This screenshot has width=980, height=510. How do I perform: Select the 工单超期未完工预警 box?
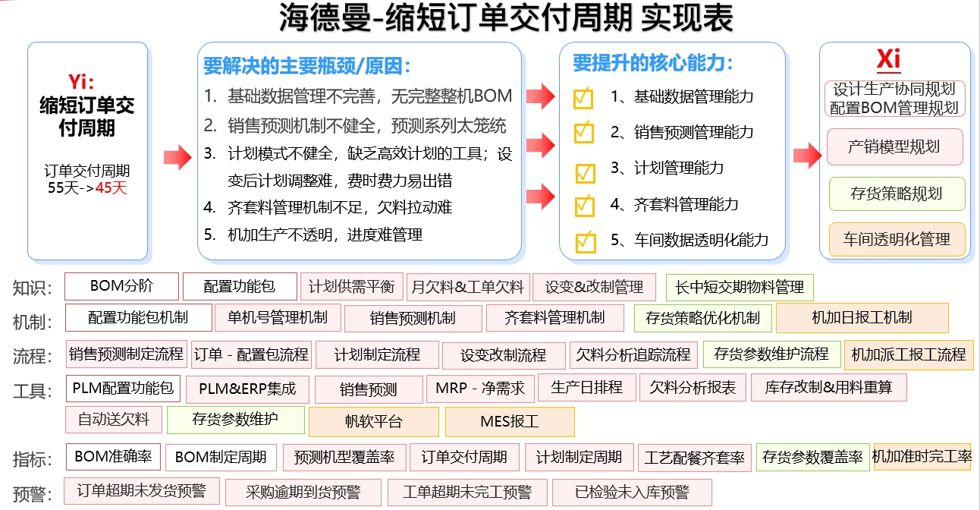[x=467, y=493]
